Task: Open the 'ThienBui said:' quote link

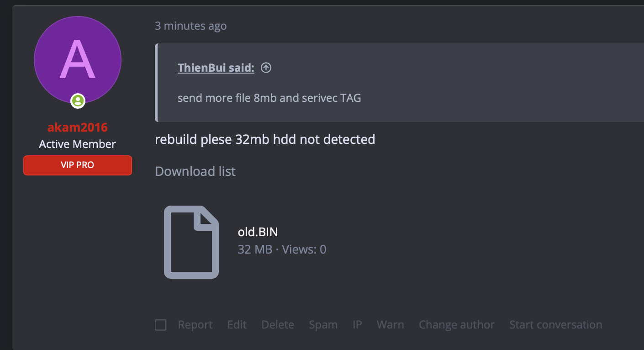Action: click(216, 68)
